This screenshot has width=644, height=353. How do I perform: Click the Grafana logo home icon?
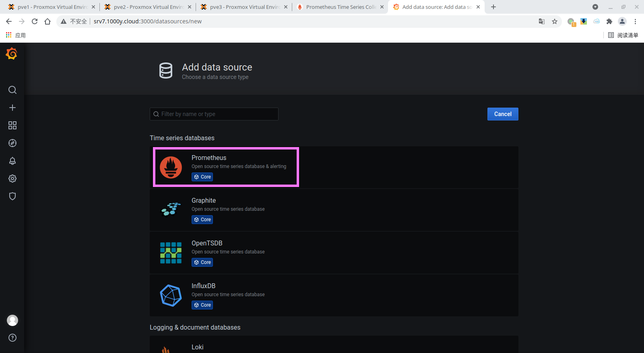12,54
